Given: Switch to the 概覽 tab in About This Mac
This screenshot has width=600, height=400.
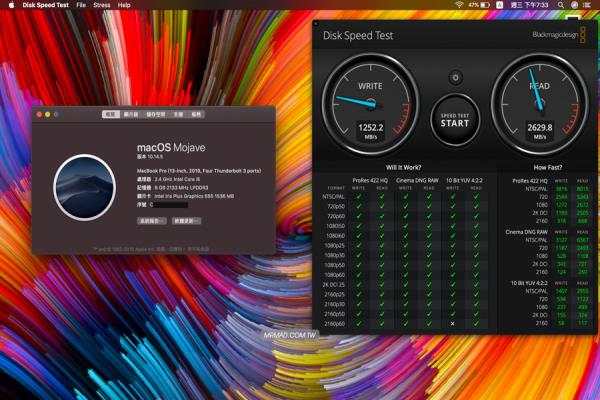Looking at the screenshot, I should pyautogui.click(x=111, y=114).
